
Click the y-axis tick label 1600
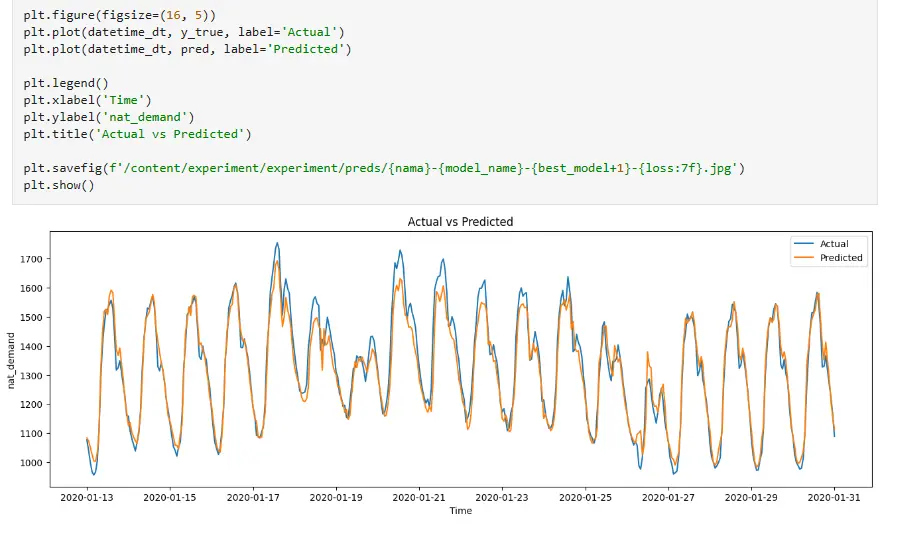point(32,288)
